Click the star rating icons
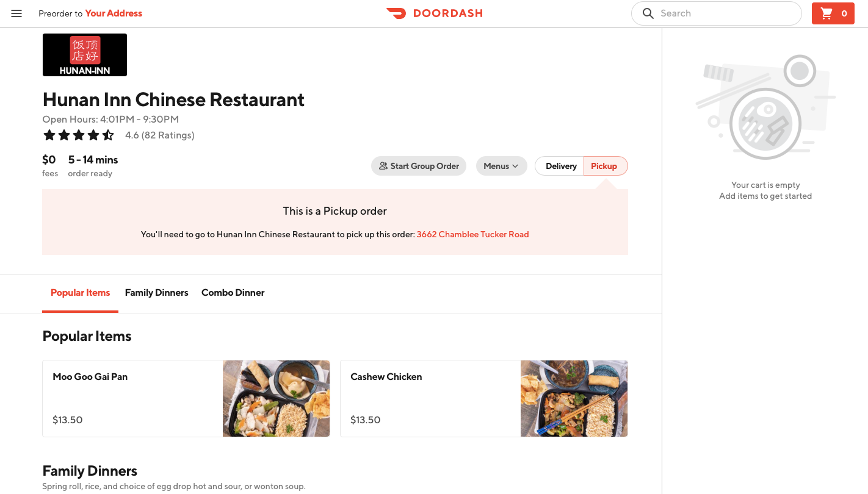 [x=78, y=135]
